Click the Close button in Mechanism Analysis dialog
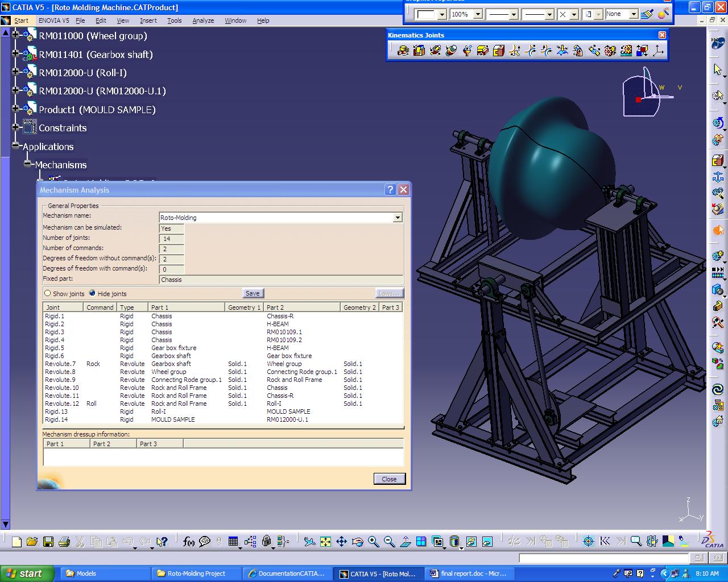Image resolution: width=728 pixels, height=582 pixels. (x=390, y=479)
